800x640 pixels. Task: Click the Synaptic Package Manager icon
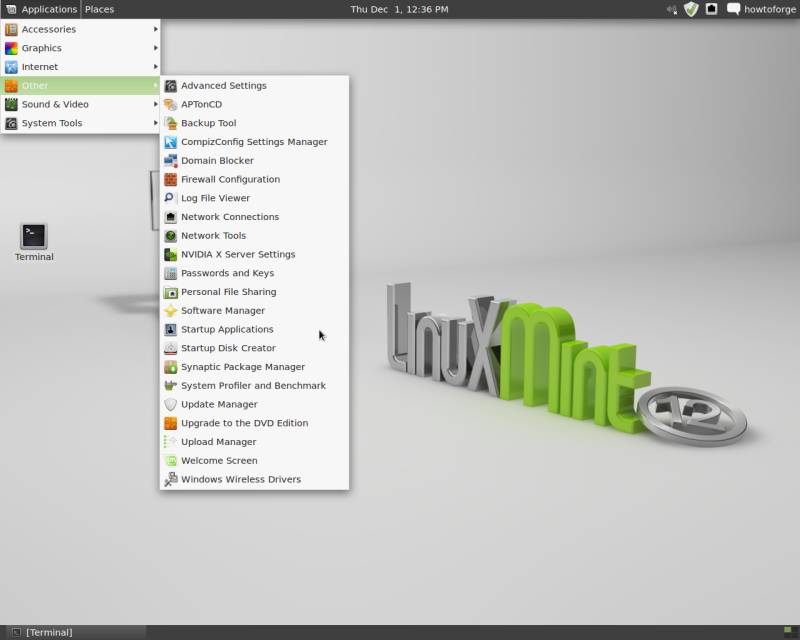(x=170, y=367)
